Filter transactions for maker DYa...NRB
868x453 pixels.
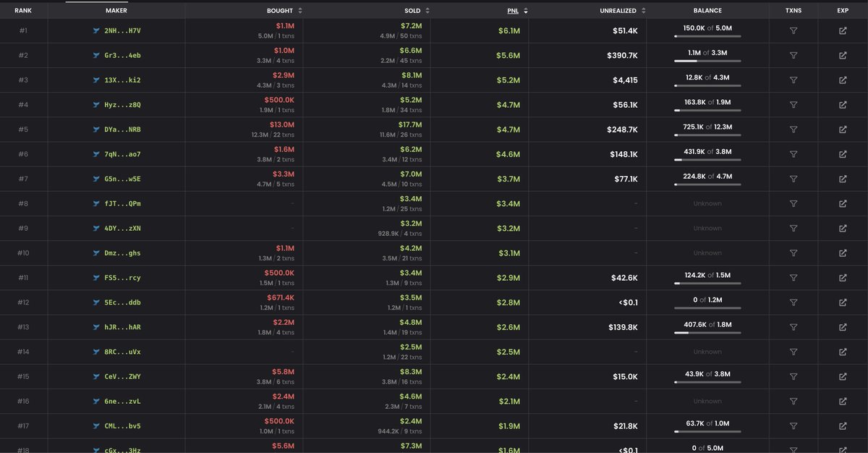(793, 130)
